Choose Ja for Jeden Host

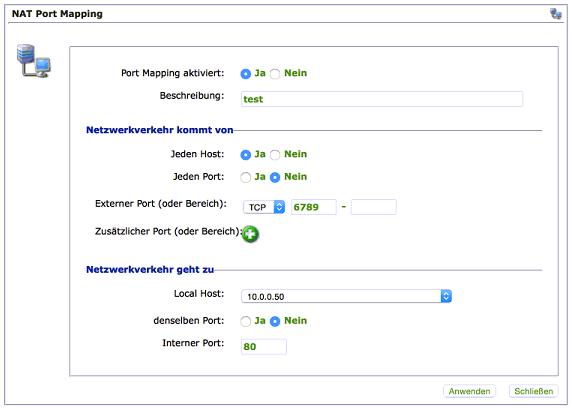[246, 155]
